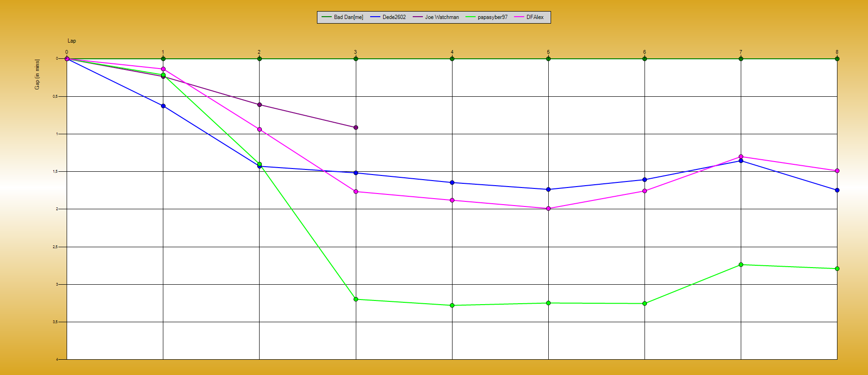
Task: Pick Joe Watchman's purple point at lap 2
Action: 260,105
